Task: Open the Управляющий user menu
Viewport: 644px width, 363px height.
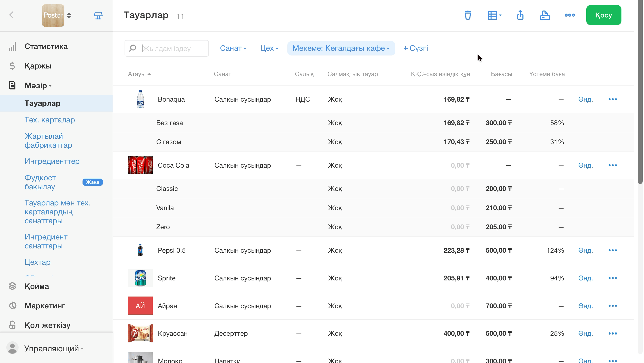Action: (53, 348)
